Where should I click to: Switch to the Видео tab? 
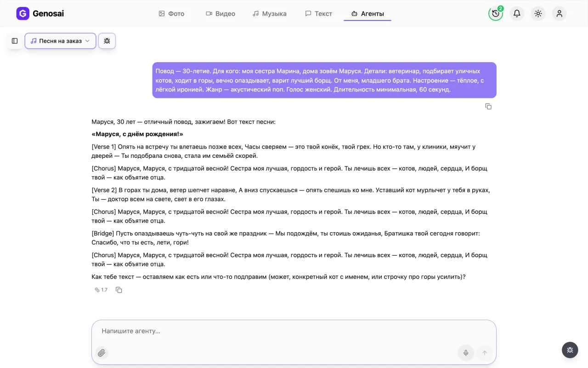(x=220, y=14)
